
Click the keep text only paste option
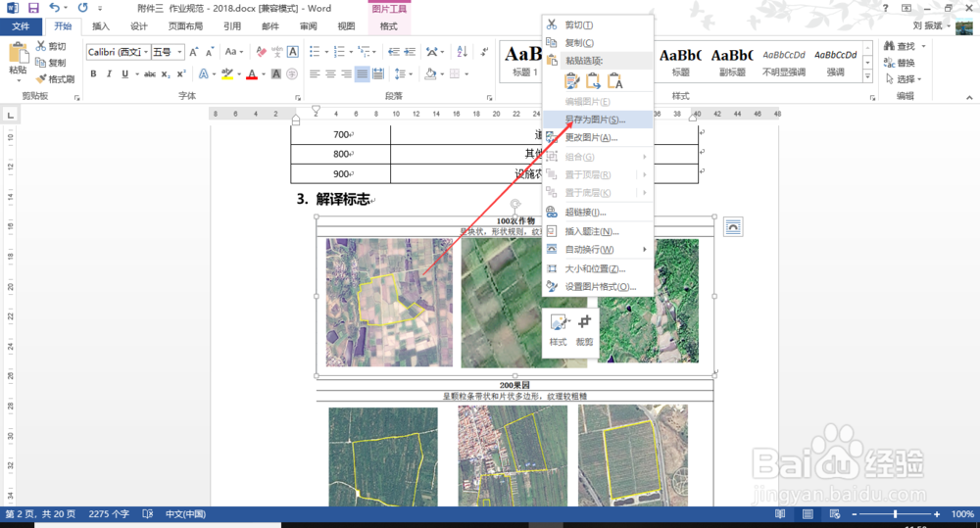click(615, 81)
